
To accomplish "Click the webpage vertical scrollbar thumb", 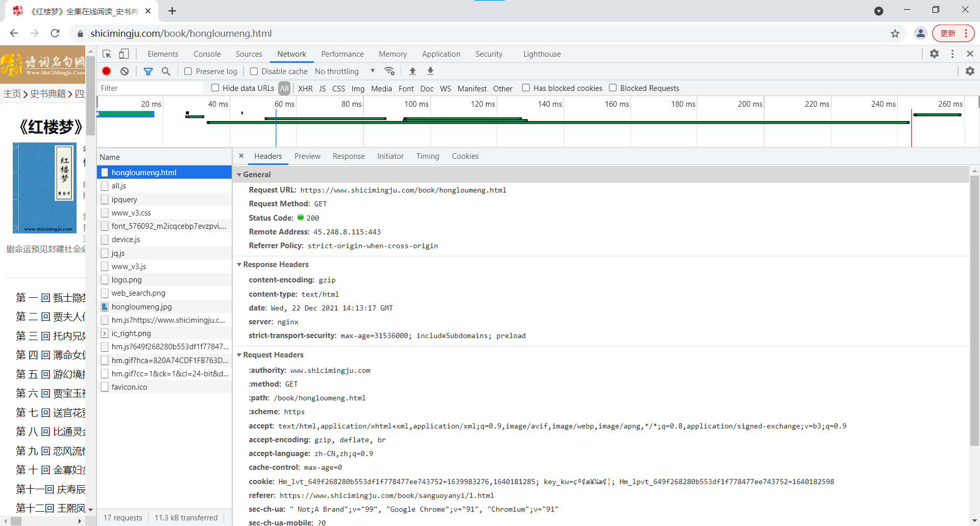I will (x=91, y=95).
